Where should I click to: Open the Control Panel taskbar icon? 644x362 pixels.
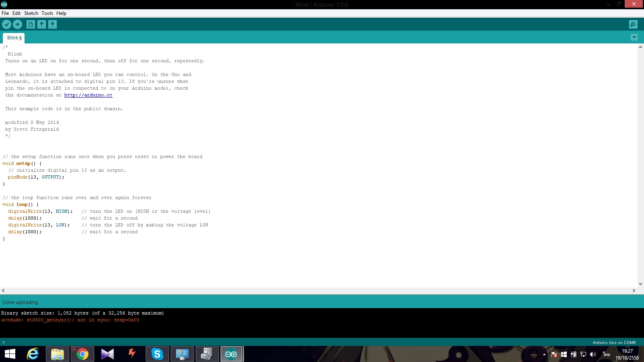click(182, 354)
